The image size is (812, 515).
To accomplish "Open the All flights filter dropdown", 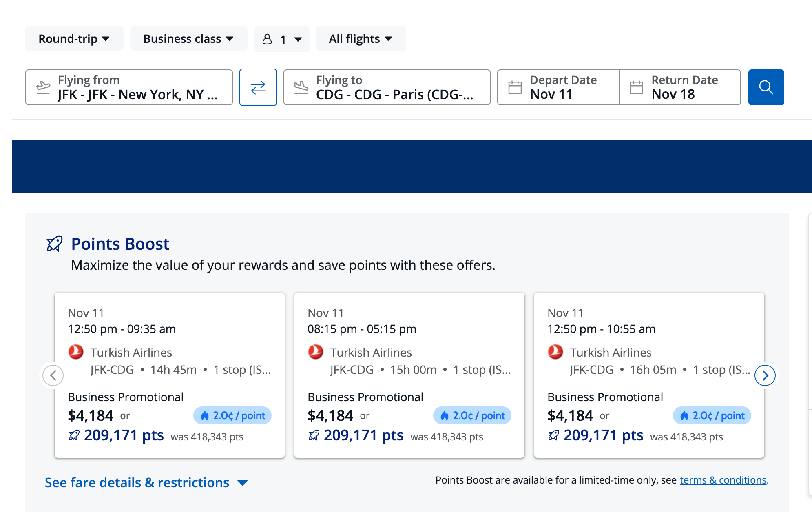I will coord(361,39).
